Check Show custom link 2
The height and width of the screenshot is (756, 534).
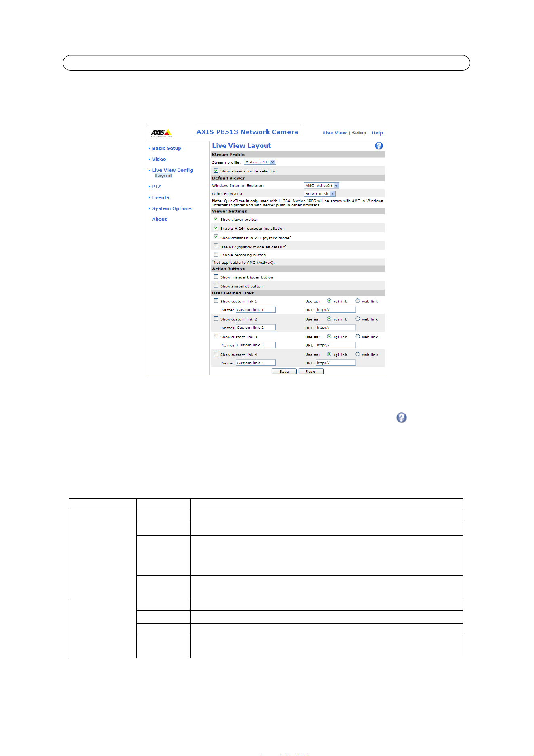(216, 319)
